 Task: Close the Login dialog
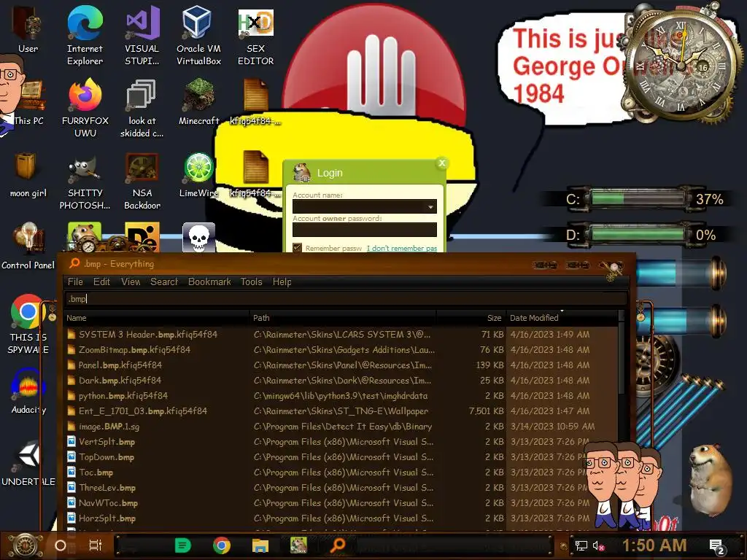442,163
